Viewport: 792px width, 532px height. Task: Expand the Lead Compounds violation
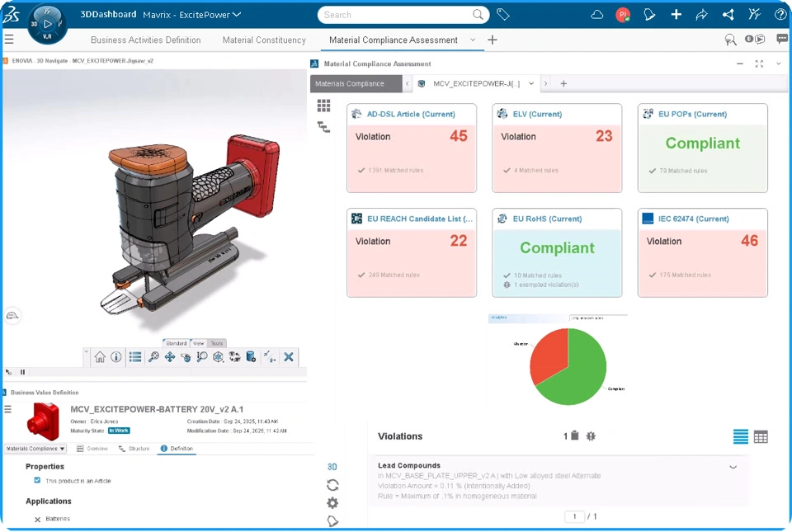pyautogui.click(x=733, y=467)
